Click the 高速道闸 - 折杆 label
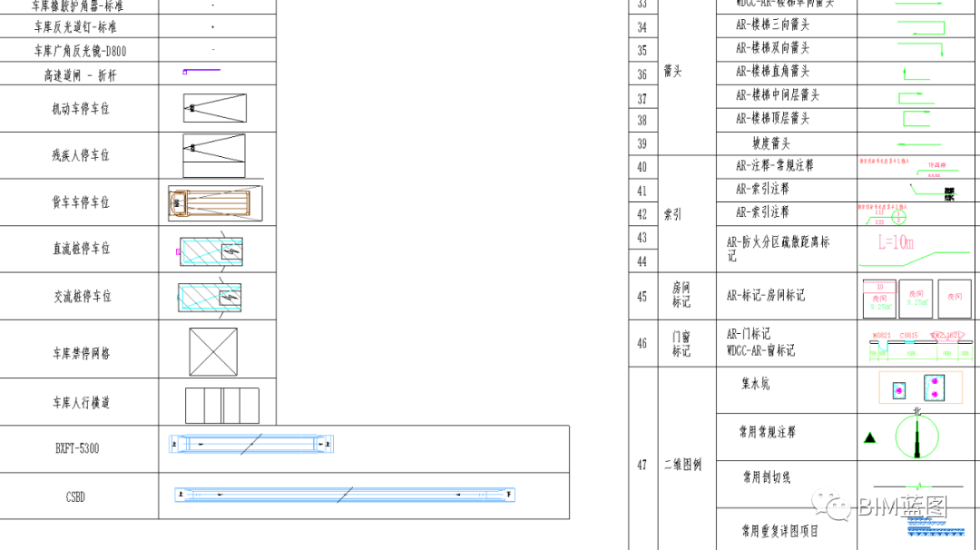This screenshot has width=980, height=550. pyautogui.click(x=80, y=75)
